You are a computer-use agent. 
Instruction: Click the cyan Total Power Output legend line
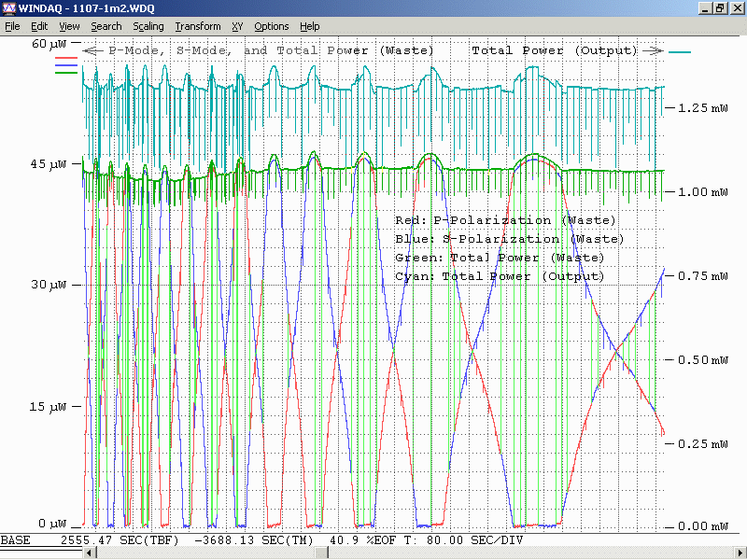tap(680, 52)
